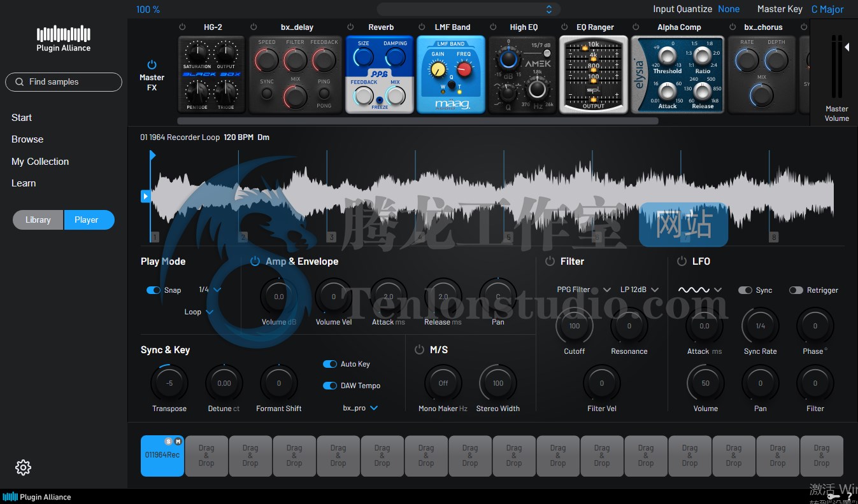Open Learn in the sidebar
Screen dimensions: 858x504
24,183
